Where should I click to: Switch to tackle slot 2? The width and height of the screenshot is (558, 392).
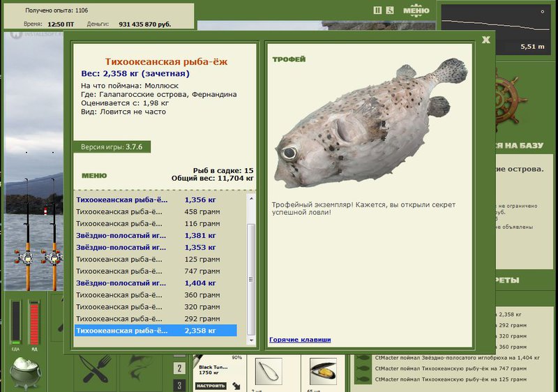click(179, 368)
